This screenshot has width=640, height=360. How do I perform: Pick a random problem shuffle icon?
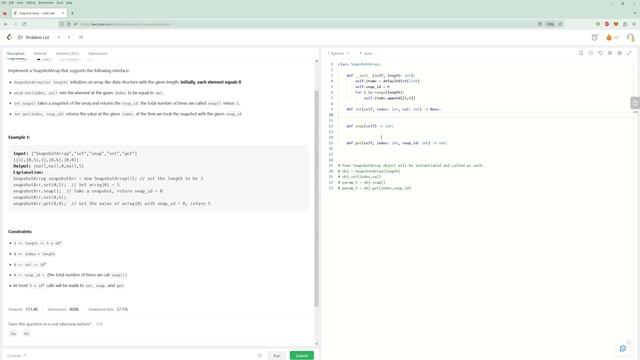pos(81,37)
